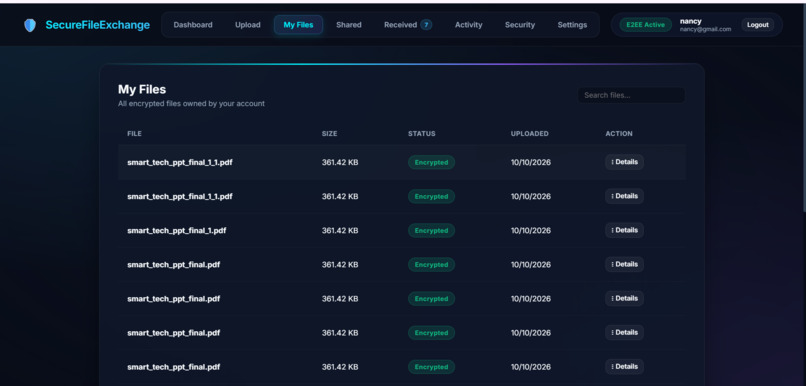Click upload date of smart_tech_ppt_final_1.pdf

pos(530,231)
